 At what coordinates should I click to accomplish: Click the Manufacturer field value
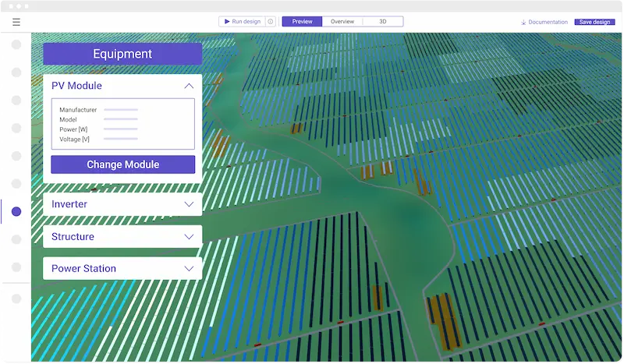coord(121,110)
